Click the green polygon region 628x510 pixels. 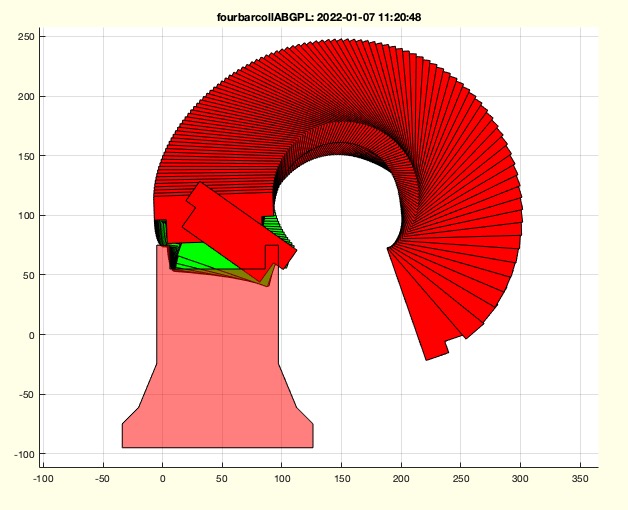pos(203,256)
